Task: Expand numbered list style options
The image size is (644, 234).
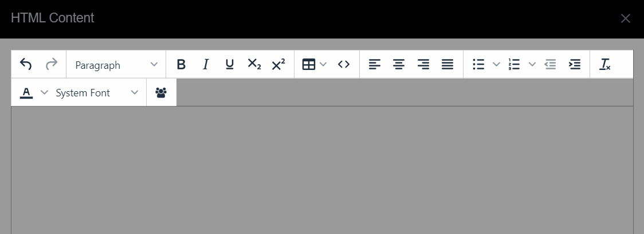Action: 532,65
